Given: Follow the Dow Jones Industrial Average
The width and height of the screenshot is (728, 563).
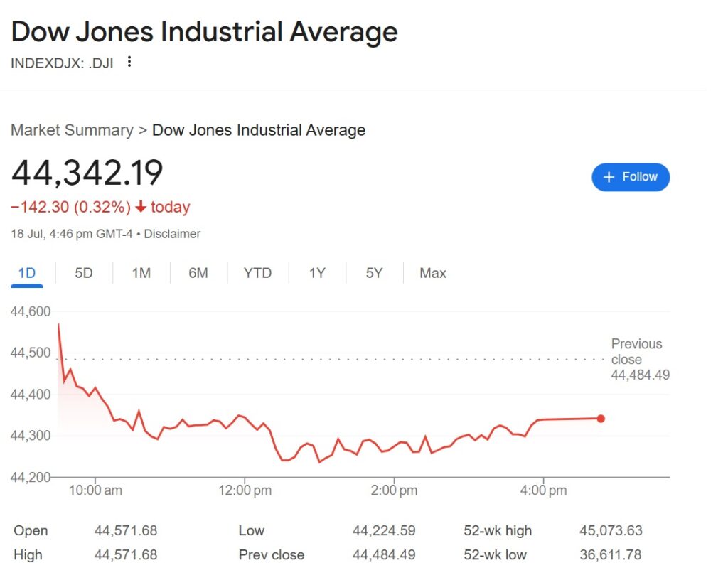Looking at the screenshot, I should click(x=631, y=177).
